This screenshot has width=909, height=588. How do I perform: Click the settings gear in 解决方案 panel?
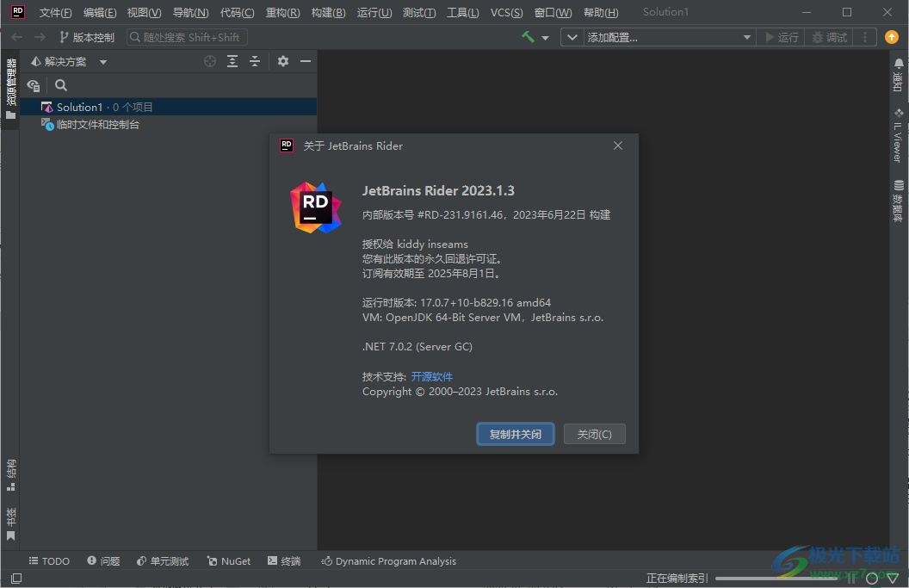[x=282, y=61]
